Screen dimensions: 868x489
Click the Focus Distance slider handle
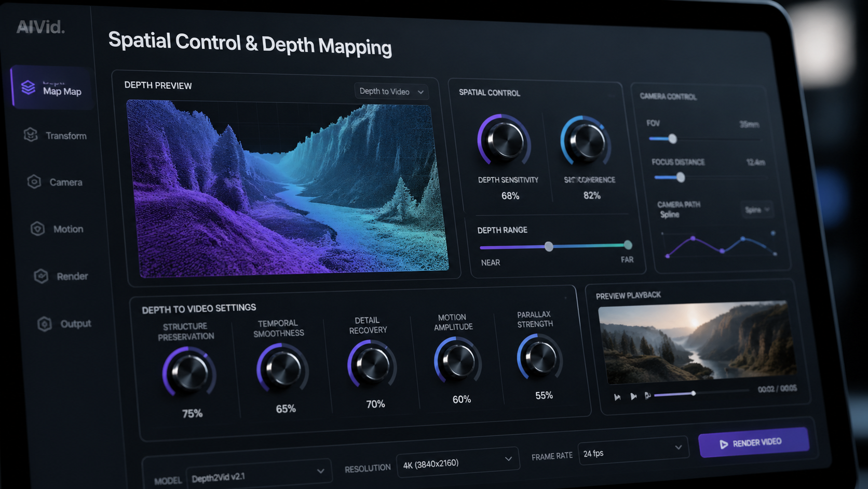[681, 178]
